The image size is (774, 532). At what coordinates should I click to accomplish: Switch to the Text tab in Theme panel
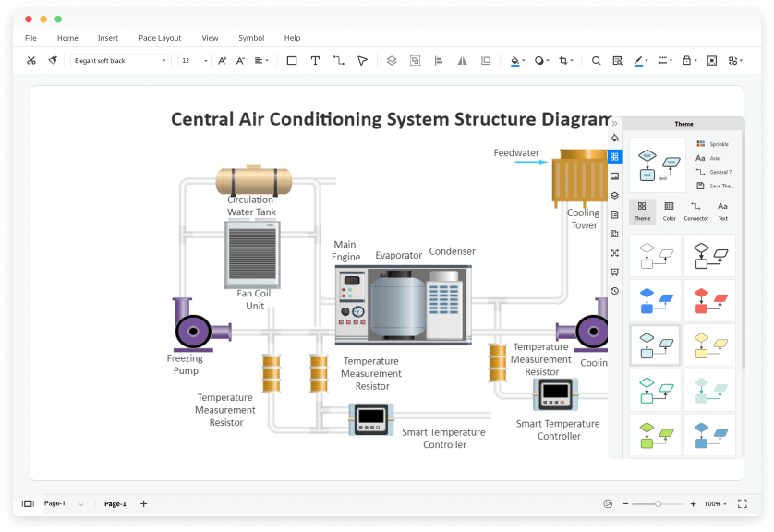pos(722,212)
